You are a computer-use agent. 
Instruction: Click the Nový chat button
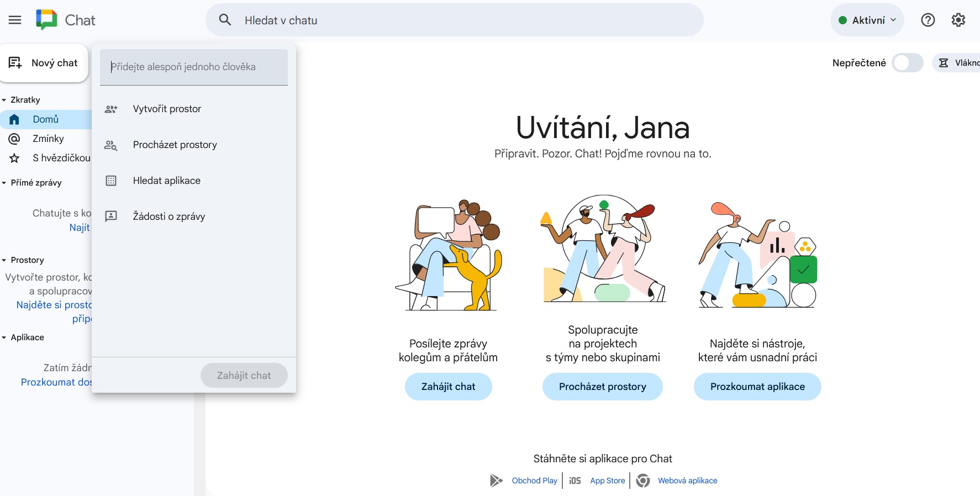pyautogui.click(x=44, y=63)
